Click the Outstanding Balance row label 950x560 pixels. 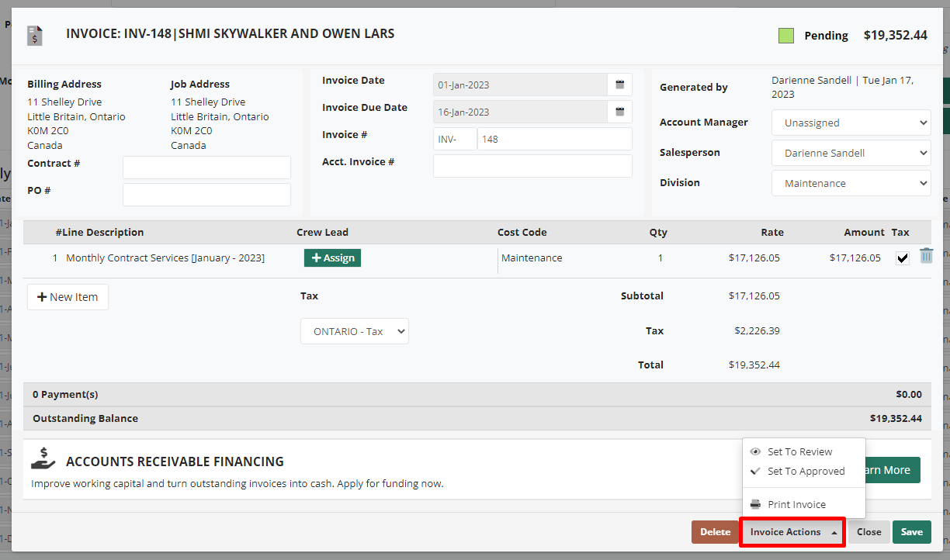coord(85,418)
